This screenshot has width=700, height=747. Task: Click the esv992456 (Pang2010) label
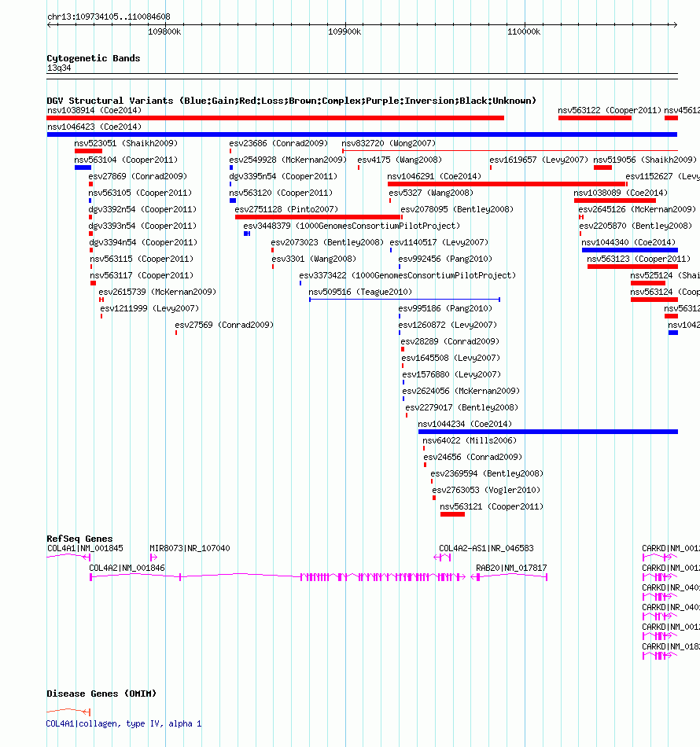[x=445, y=259]
